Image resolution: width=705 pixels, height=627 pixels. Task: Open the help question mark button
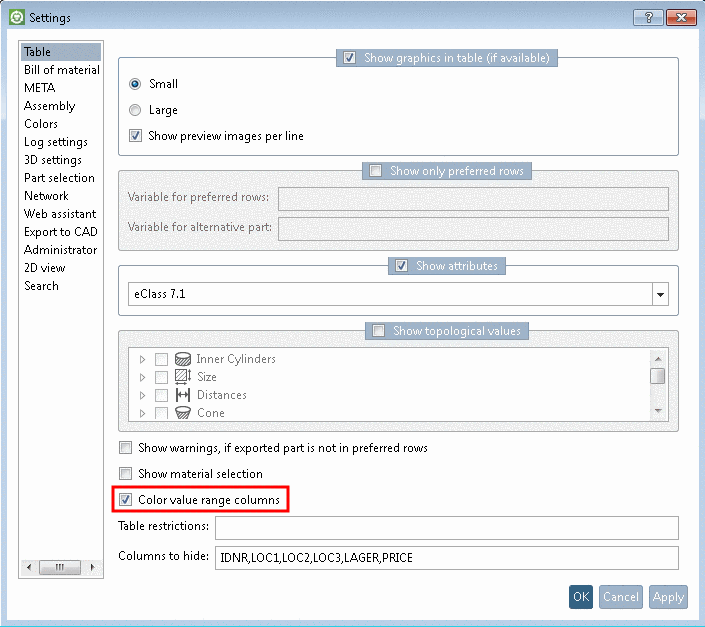[x=648, y=18]
